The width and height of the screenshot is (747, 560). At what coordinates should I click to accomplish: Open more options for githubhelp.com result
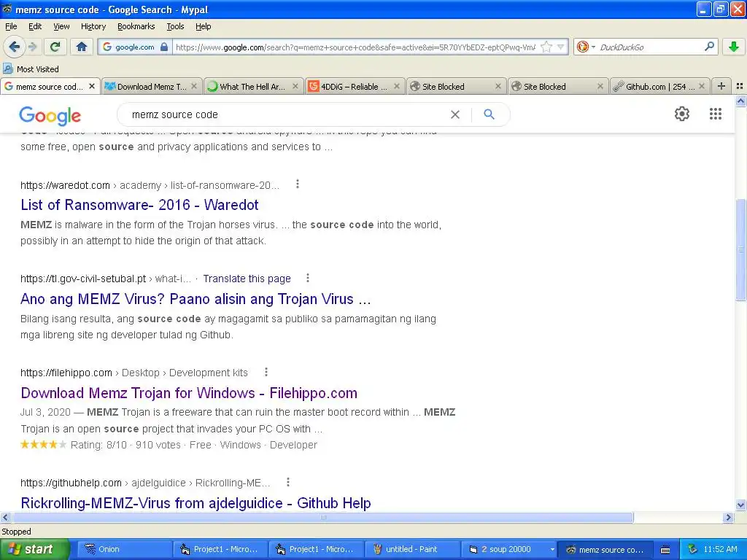tap(287, 482)
